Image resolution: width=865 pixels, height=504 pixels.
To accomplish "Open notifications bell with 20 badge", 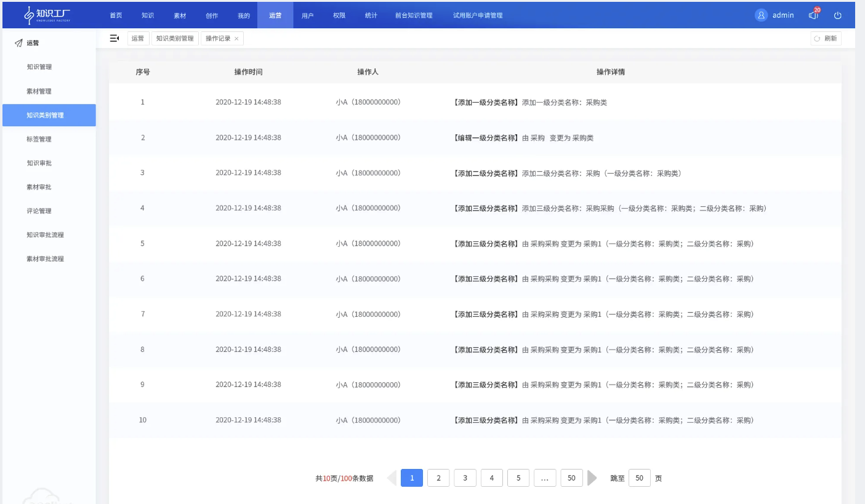I will [814, 15].
